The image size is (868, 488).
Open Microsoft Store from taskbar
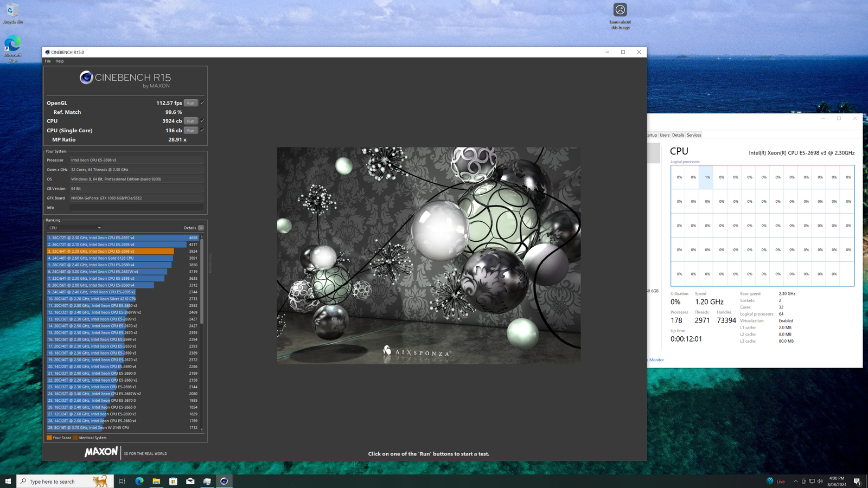(173, 481)
